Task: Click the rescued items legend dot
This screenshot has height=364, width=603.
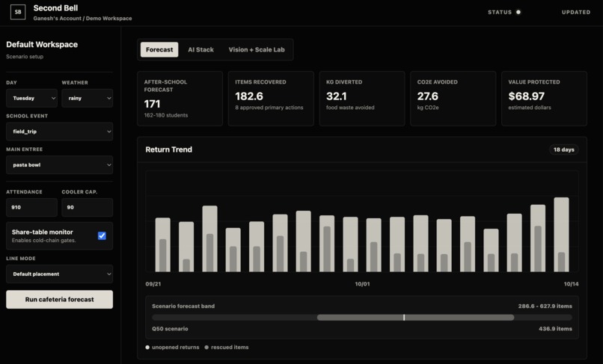Action: click(206, 347)
